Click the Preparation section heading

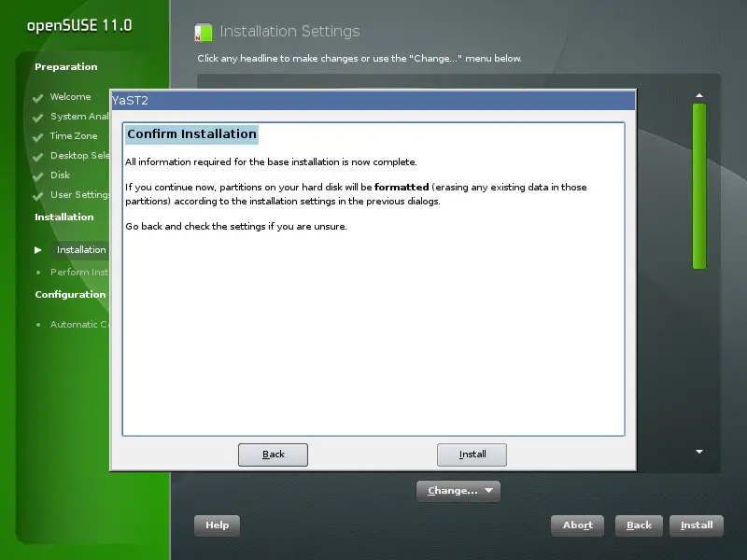[65, 66]
